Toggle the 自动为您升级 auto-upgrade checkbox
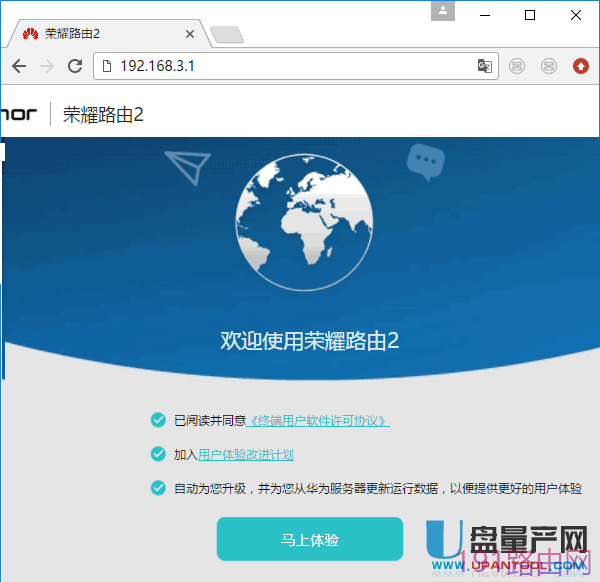The width and height of the screenshot is (600, 582). 158,488
